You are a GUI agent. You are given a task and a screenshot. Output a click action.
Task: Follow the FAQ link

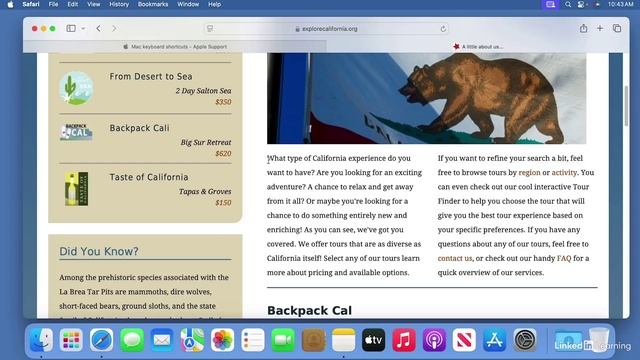tap(564, 258)
